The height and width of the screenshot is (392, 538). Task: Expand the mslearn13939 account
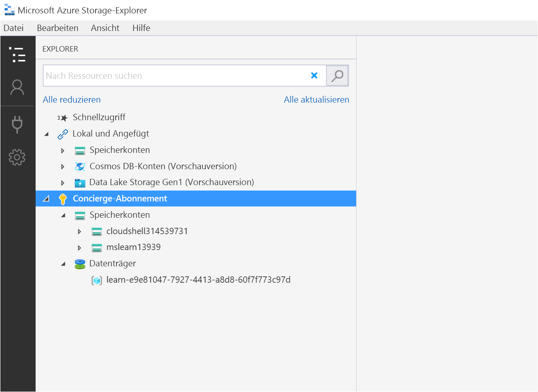80,248
